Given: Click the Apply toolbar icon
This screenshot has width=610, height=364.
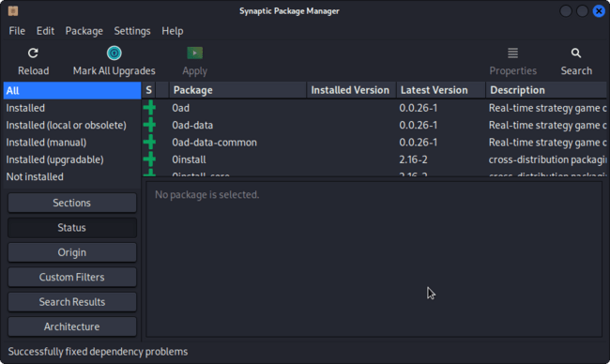Looking at the screenshot, I should coord(194,53).
